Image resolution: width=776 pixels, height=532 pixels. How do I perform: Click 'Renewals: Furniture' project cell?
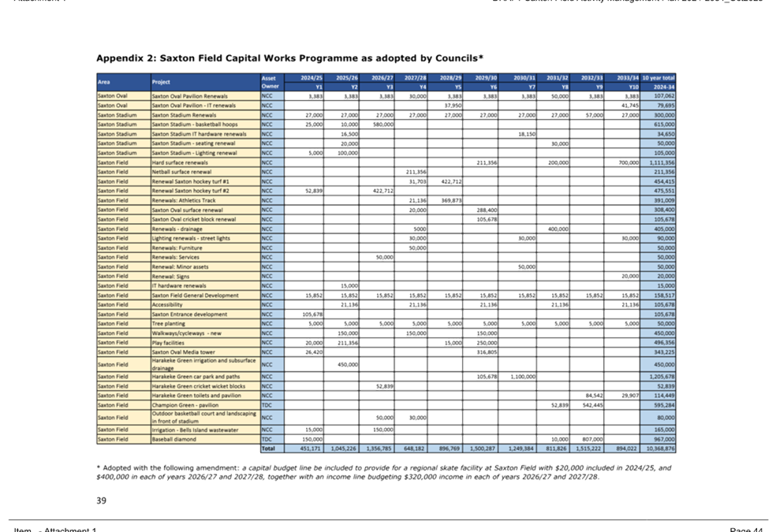tap(205, 247)
